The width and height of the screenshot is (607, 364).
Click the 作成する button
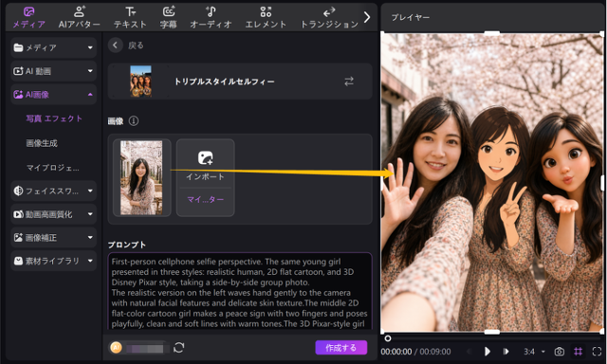pyautogui.click(x=341, y=348)
